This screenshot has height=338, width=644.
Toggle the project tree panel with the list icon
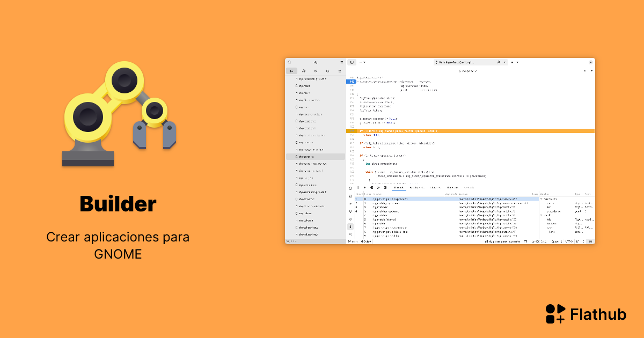(292, 70)
